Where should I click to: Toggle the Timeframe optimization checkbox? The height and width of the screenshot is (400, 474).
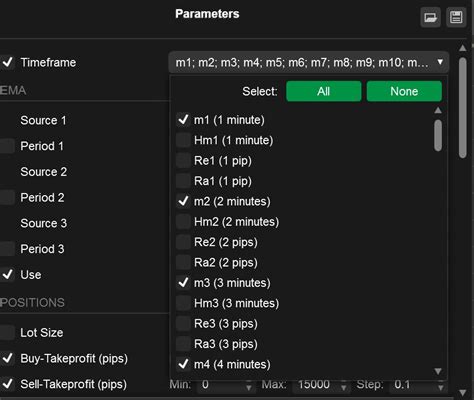pyautogui.click(x=7, y=62)
